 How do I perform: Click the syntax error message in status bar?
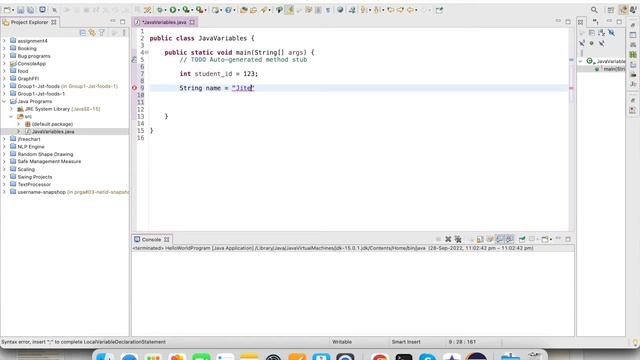(x=84, y=342)
